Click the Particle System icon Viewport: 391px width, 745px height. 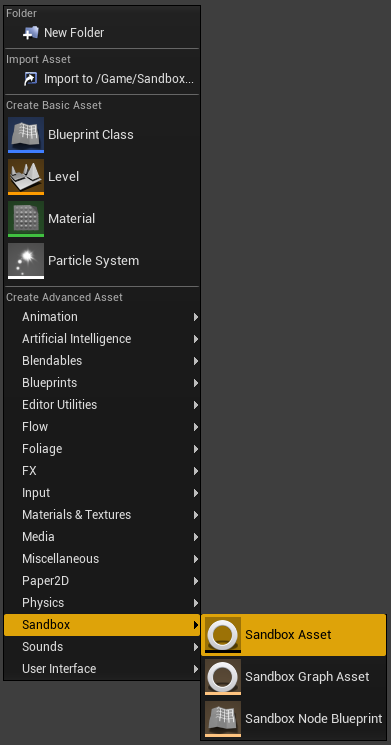coord(26,261)
